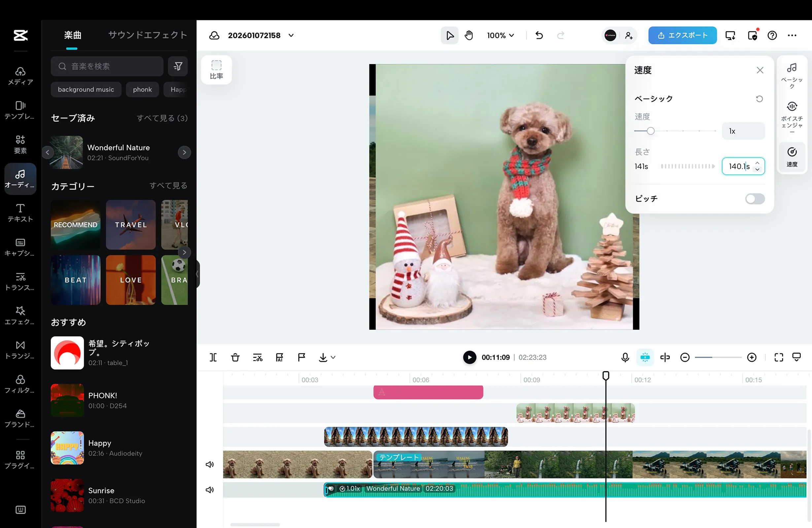
Task: Open the 100% zoom level dropdown
Action: [x=500, y=35]
